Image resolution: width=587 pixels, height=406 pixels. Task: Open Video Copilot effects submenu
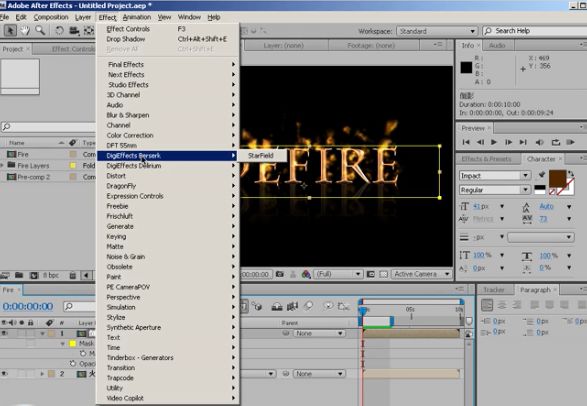tap(168, 398)
